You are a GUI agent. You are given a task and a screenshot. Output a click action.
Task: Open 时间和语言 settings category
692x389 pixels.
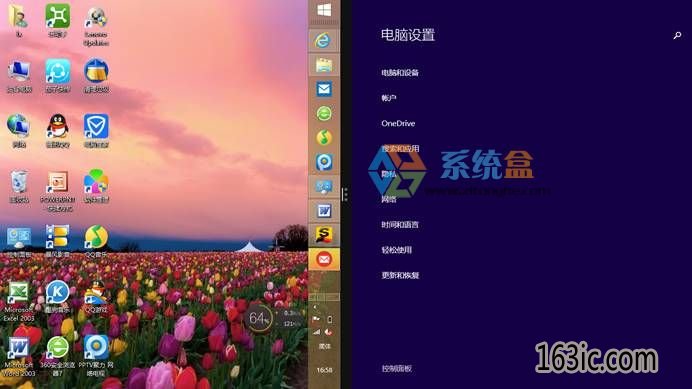[x=400, y=224]
